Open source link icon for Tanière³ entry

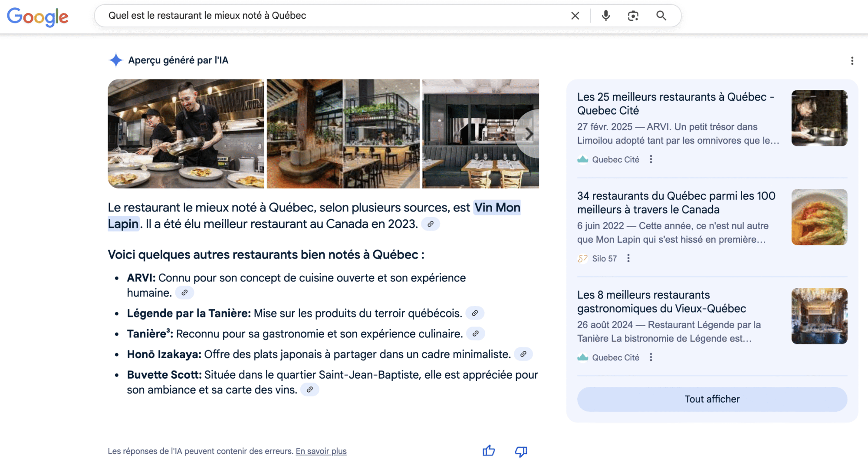[x=476, y=334]
